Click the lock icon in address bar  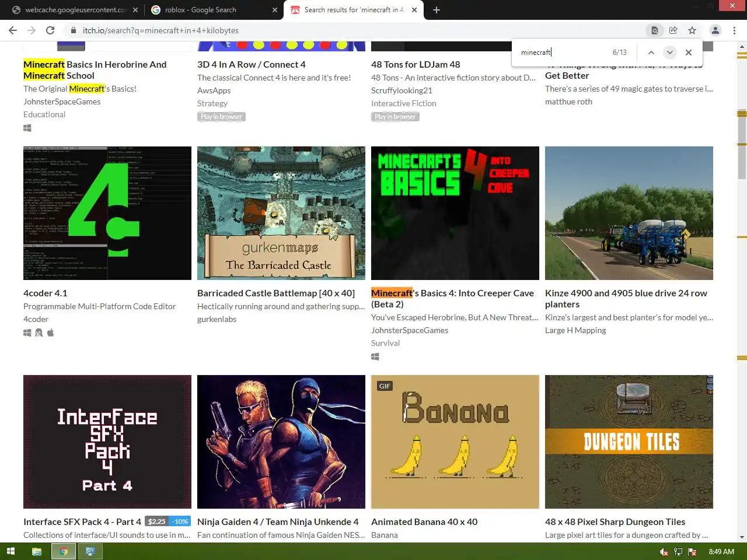(x=74, y=30)
